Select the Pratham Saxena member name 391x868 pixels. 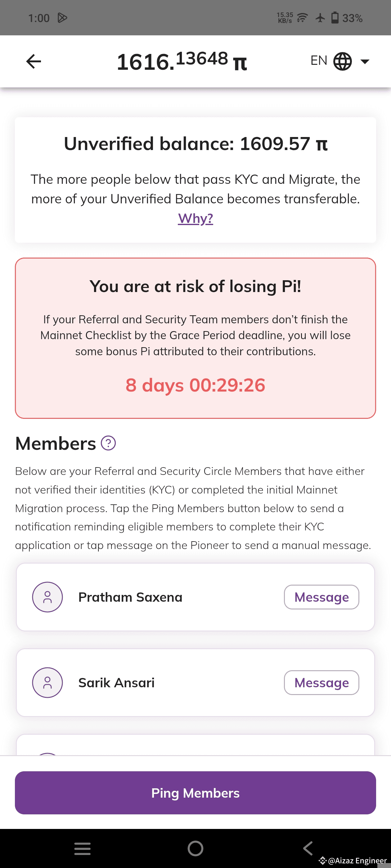(x=130, y=597)
